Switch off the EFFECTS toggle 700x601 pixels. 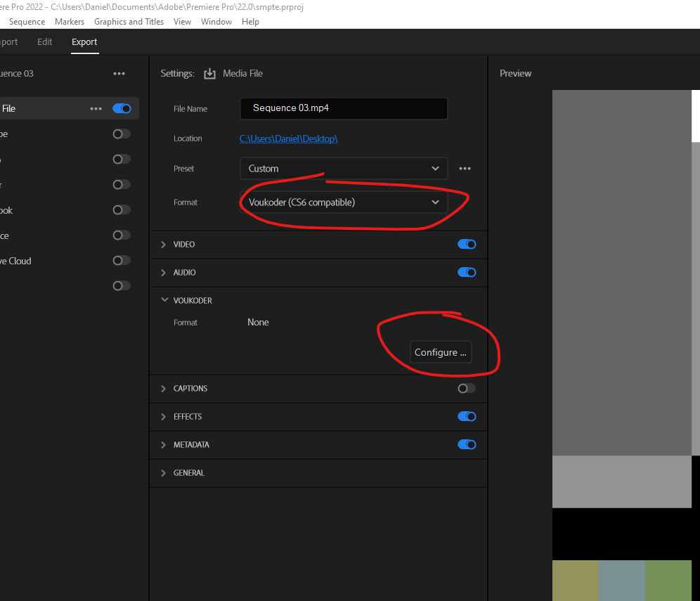click(467, 417)
